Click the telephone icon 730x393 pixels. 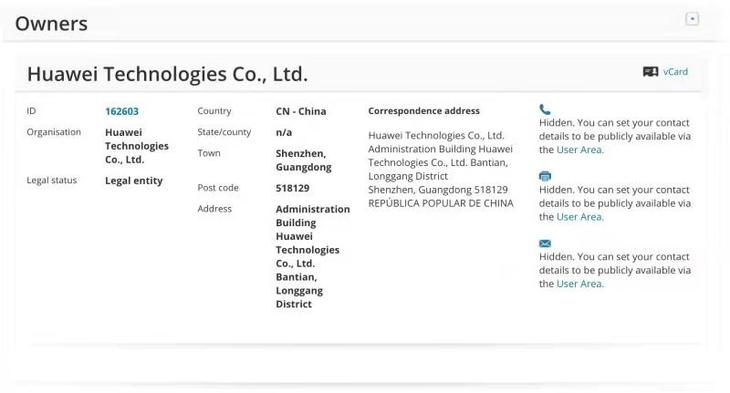(x=545, y=109)
